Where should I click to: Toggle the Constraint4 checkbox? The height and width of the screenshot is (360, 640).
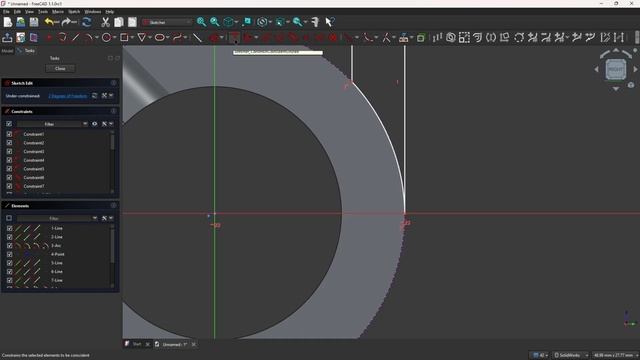9,160
